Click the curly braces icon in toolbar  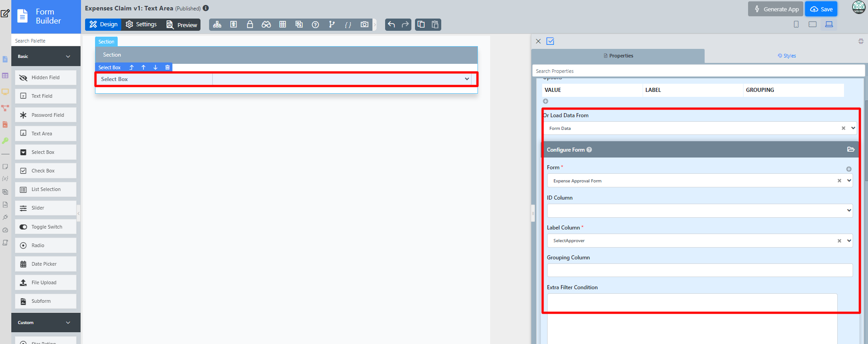point(348,24)
